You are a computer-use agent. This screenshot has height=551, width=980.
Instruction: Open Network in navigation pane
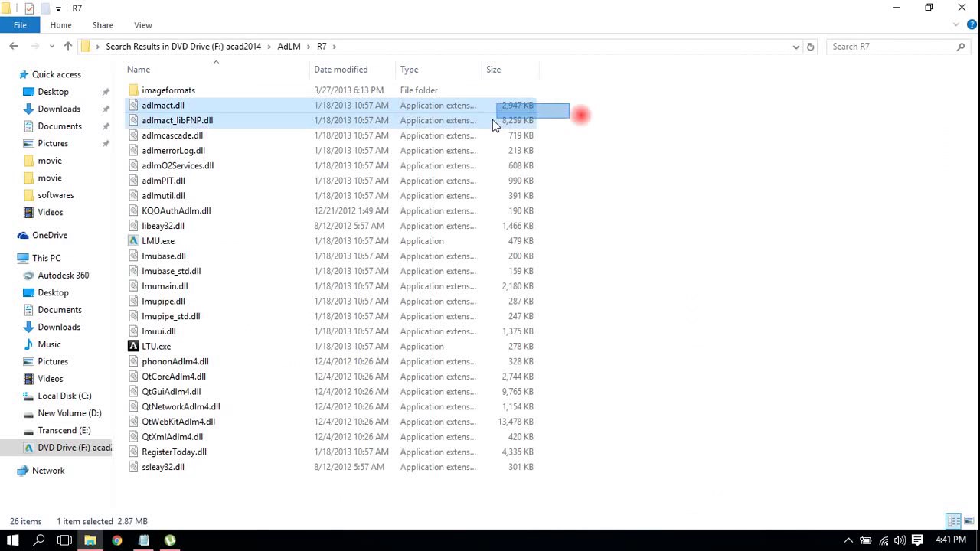[x=48, y=471]
